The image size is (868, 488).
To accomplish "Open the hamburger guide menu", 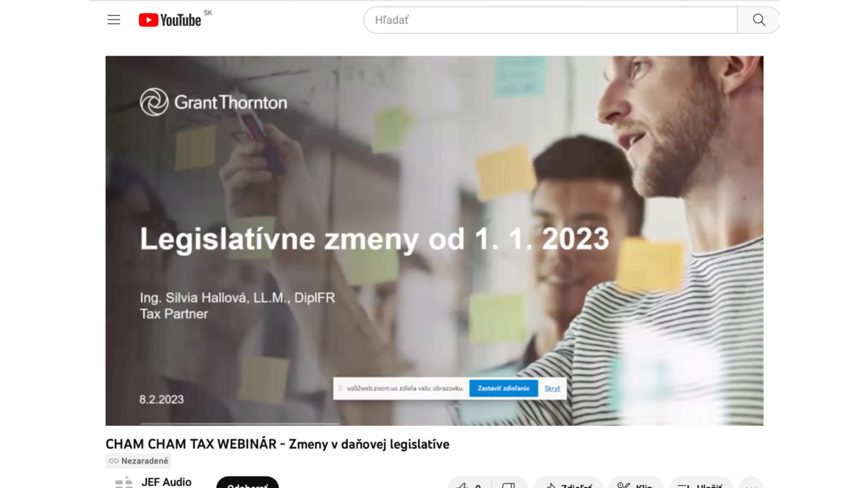I will [114, 20].
